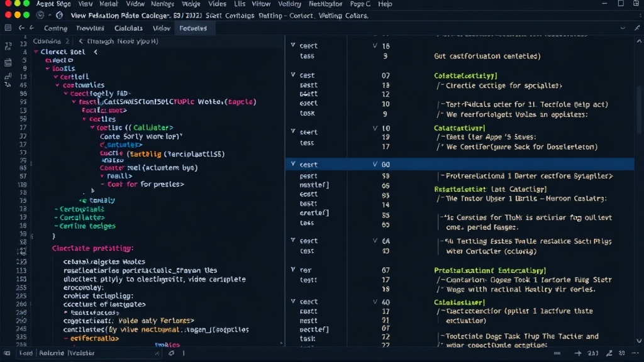Click the Relerrie entry in the status bar
The height and width of the screenshot is (362, 644).
pos(52,353)
